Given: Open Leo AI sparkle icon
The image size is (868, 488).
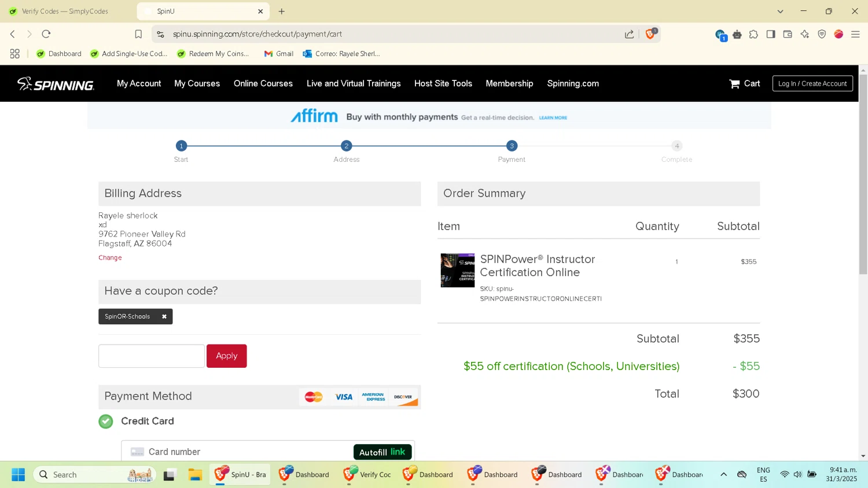Looking at the screenshot, I should coord(805,34).
